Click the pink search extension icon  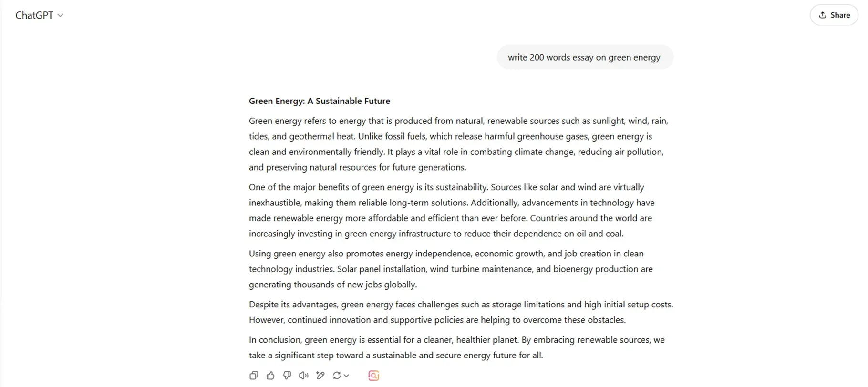(x=373, y=376)
